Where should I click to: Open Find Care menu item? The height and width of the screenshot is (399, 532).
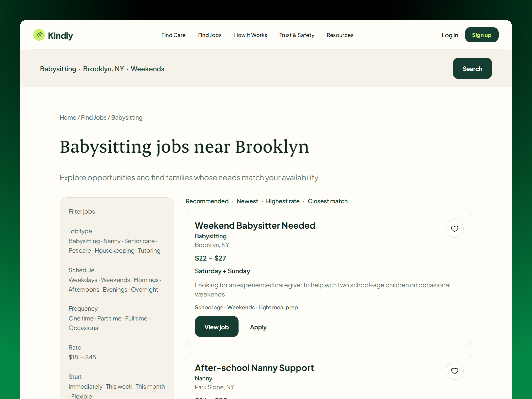point(173,35)
